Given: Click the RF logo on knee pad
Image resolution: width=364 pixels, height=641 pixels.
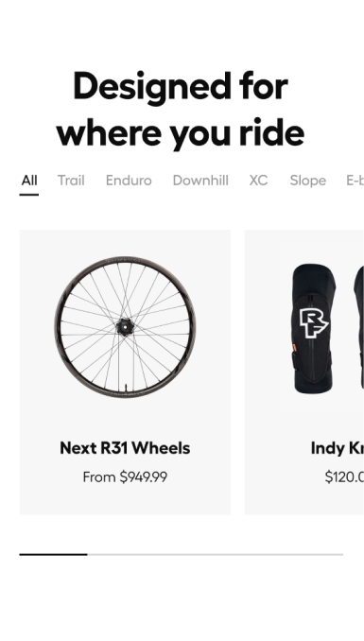Looking at the screenshot, I should 313,323.
